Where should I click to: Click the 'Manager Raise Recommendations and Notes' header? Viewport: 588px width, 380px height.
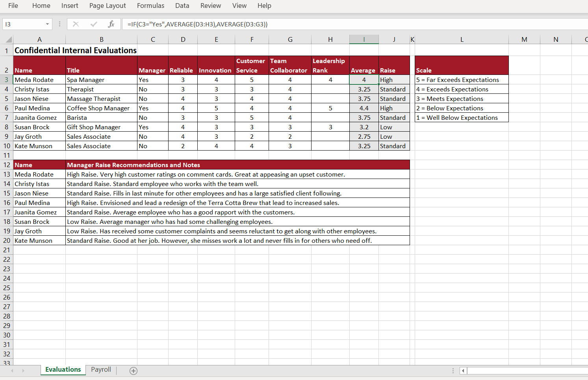point(237,165)
